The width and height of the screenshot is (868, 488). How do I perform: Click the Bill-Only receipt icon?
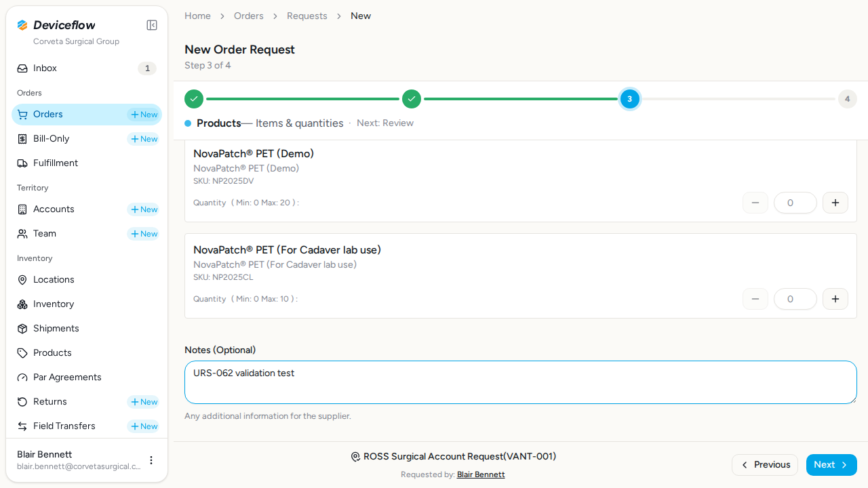point(22,139)
